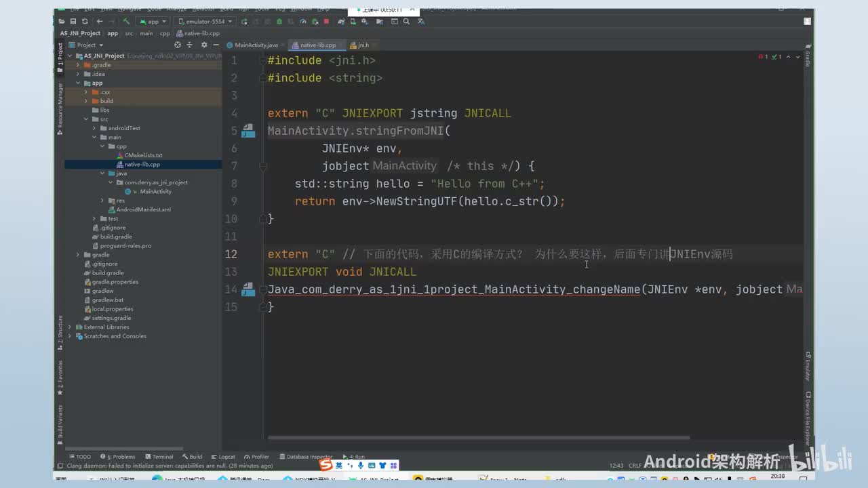Open the Terminal tool window
The width and height of the screenshot is (868, 488).
(159, 457)
